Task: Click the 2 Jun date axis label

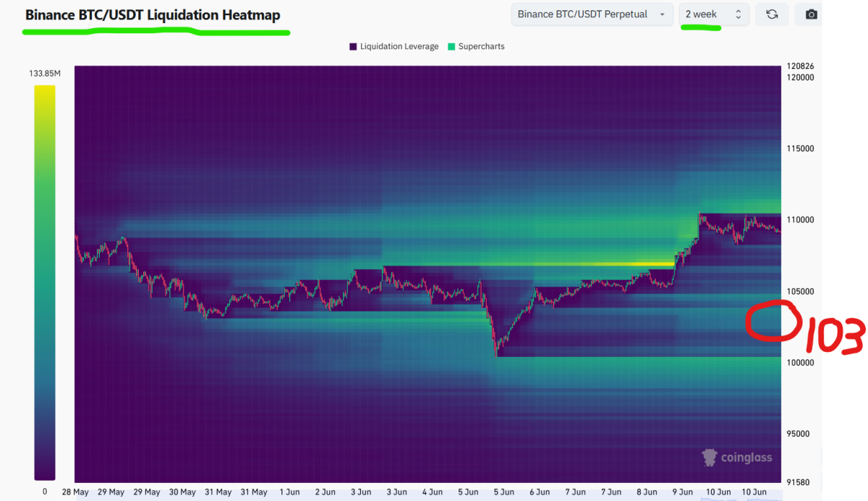Action: (325, 492)
